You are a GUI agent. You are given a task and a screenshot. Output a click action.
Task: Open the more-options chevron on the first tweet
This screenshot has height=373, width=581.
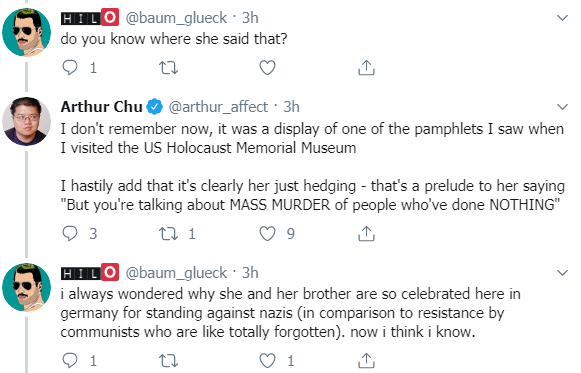[562, 18]
